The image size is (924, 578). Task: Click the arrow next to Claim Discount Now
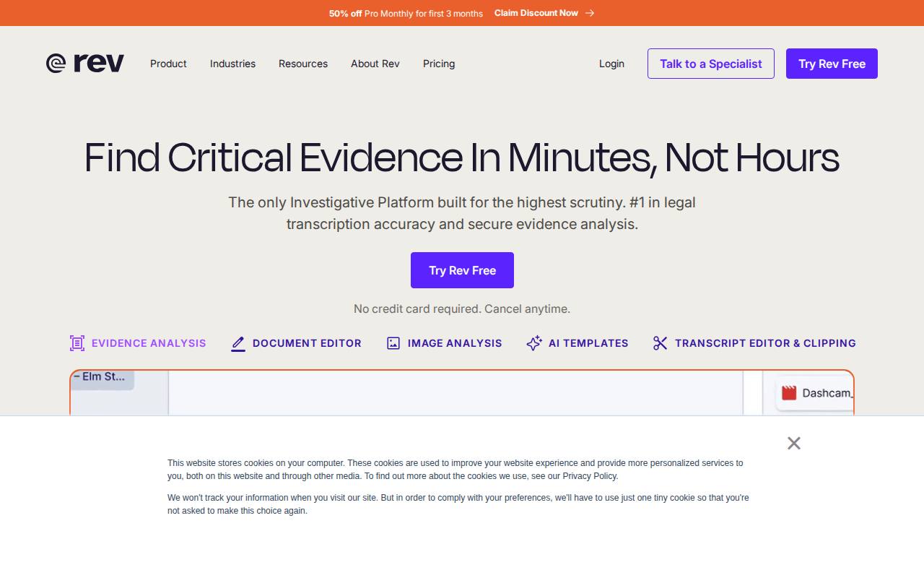point(590,13)
